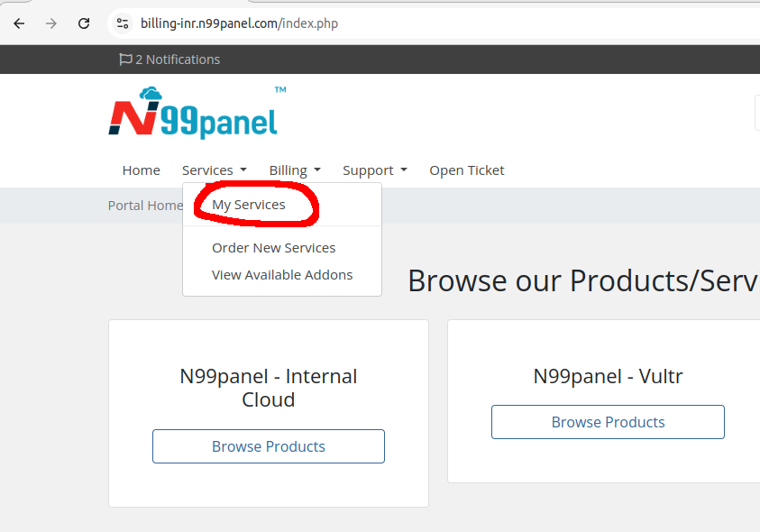Click the N99panel logo
Screen dimensions: 760x532
pyautogui.click(x=193, y=112)
